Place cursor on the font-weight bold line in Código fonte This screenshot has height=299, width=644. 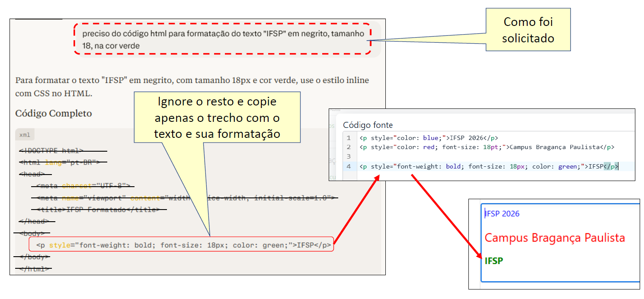click(x=489, y=166)
